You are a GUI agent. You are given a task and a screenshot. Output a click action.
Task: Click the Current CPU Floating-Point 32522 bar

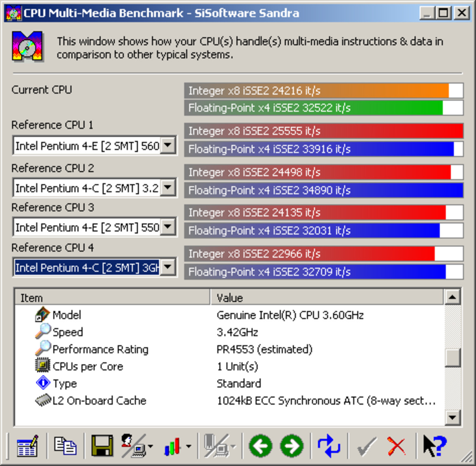[x=323, y=108]
